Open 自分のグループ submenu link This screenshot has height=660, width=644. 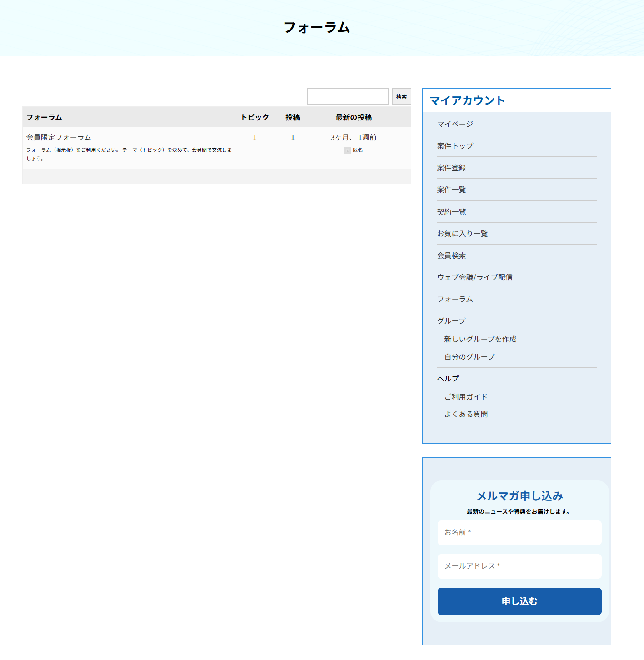[x=469, y=357]
